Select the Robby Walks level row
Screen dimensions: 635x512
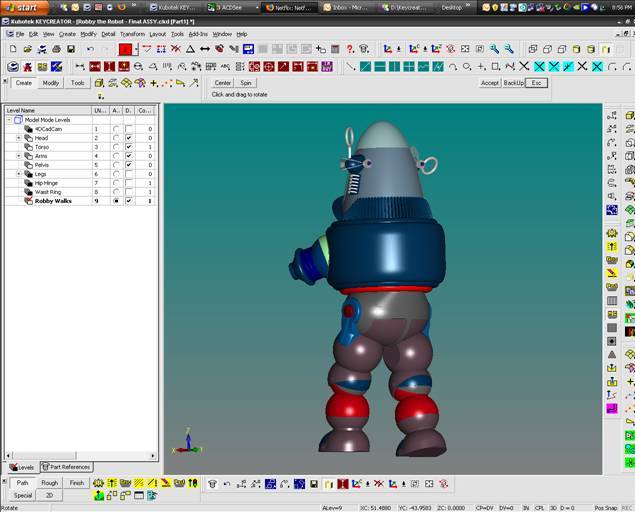click(80, 201)
